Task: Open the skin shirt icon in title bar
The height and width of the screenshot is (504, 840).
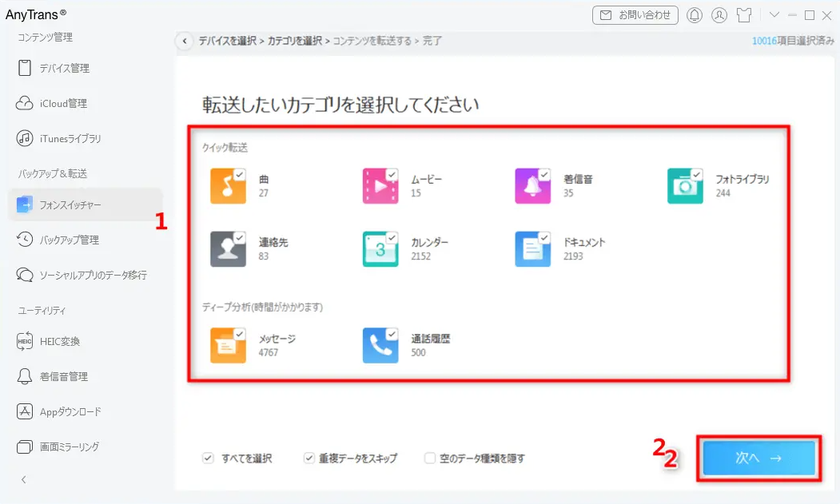Action: pyautogui.click(x=744, y=15)
